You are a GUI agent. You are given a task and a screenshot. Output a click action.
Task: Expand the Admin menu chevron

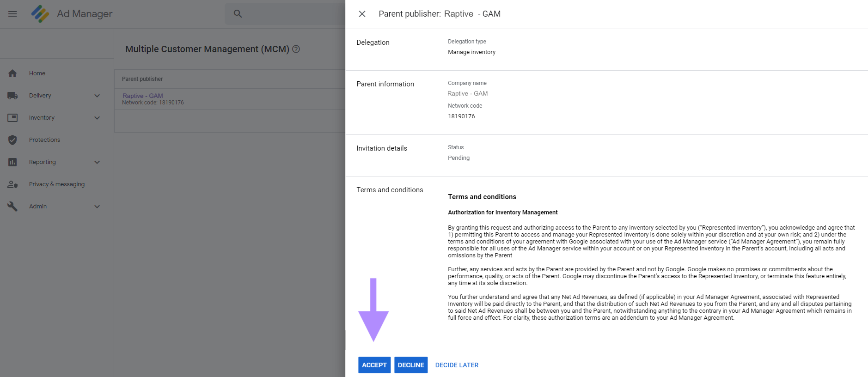(97, 207)
